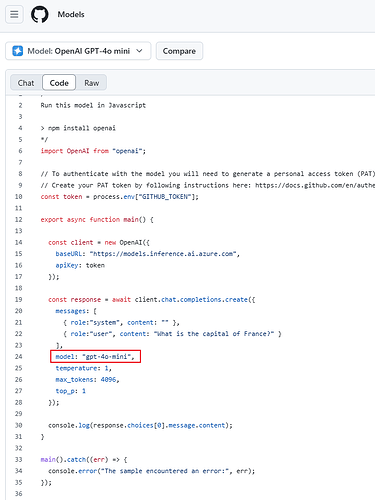Click the 'Run this model in Javascript' comment
The width and height of the screenshot is (375, 500).
[x=93, y=105]
